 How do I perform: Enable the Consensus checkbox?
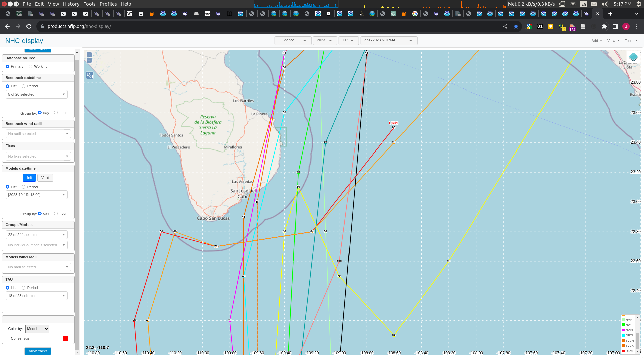click(8, 339)
